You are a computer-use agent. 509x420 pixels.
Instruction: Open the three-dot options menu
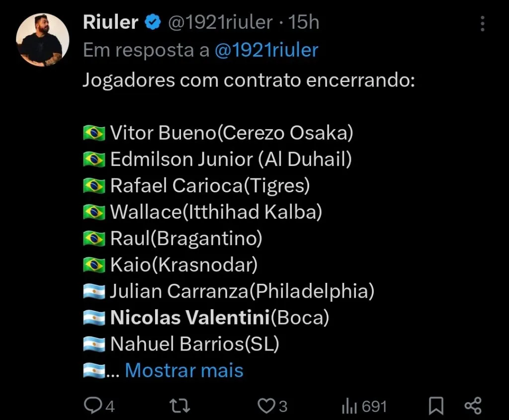tap(482, 24)
